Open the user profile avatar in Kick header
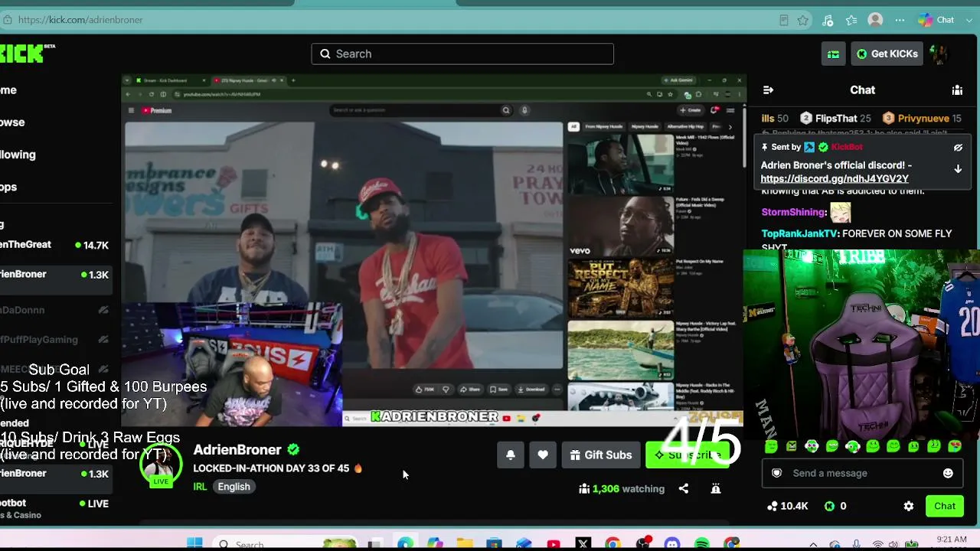 939,54
